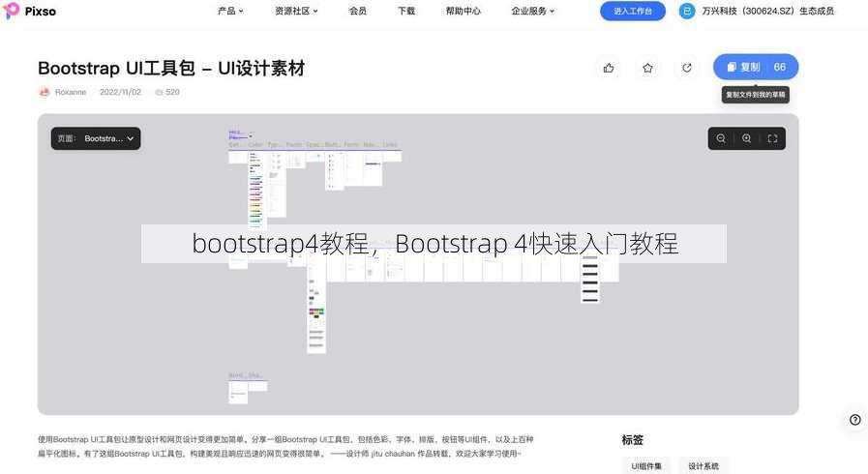The width and height of the screenshot is (868, 474).
Task: Click the share arrow icon
Action: pyautogui.click(x=686, y=68)
